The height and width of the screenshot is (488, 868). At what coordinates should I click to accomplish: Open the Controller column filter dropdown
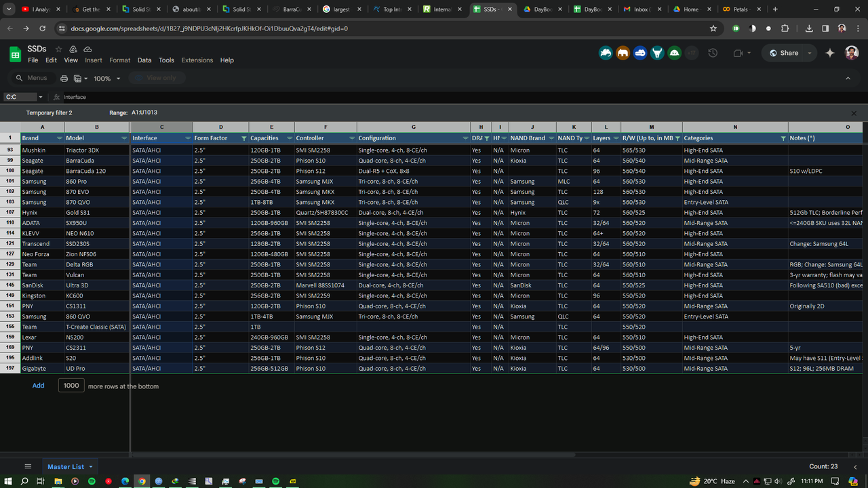coord(351,138)
